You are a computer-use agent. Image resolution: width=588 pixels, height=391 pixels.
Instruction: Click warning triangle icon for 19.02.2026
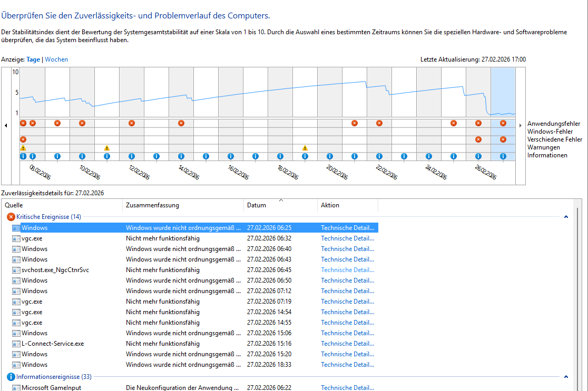tap(305, 148)
